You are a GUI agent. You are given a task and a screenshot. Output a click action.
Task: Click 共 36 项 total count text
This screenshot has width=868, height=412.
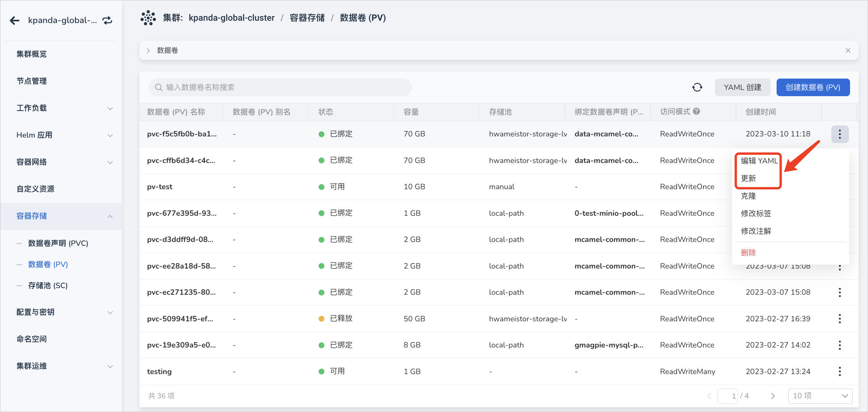161,396
